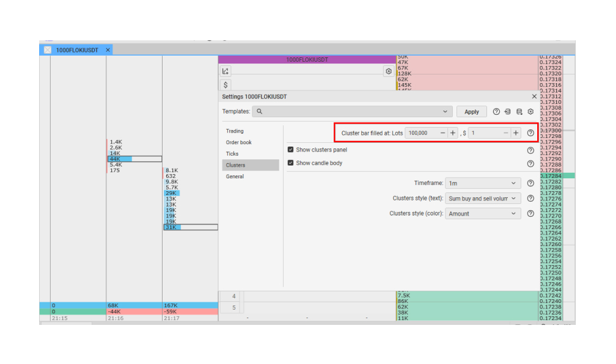Close the 1000FLOKIUSDT tab
The height and width of the screenshot is (364, 616).
tap(108, 50)
